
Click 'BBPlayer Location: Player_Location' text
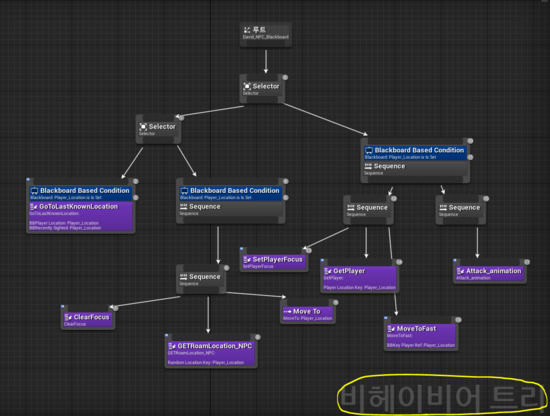point(64,223)
